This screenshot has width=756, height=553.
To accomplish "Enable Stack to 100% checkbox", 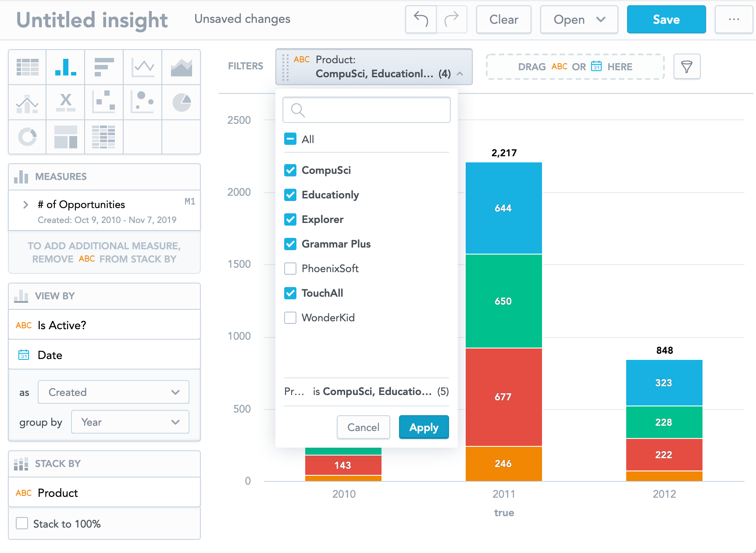I will pos(22,523).
